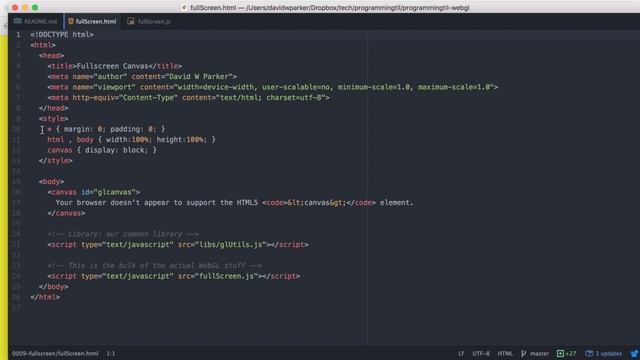Click the Fullscreen Canvas title text

coord(112,66)
